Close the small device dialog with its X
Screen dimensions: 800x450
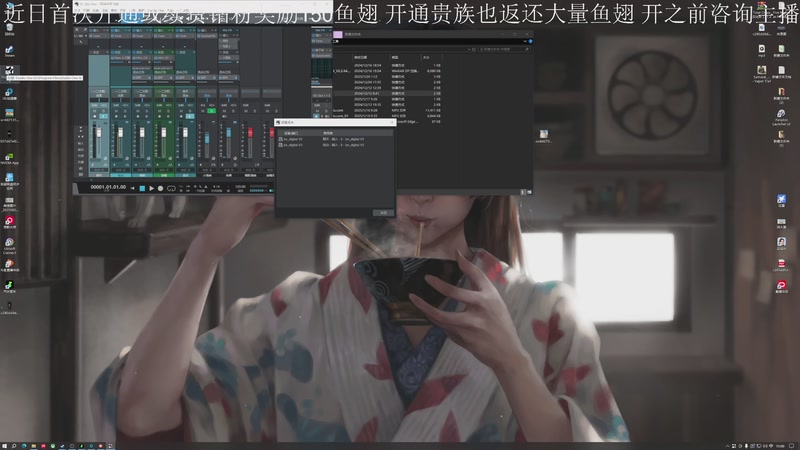392,122
